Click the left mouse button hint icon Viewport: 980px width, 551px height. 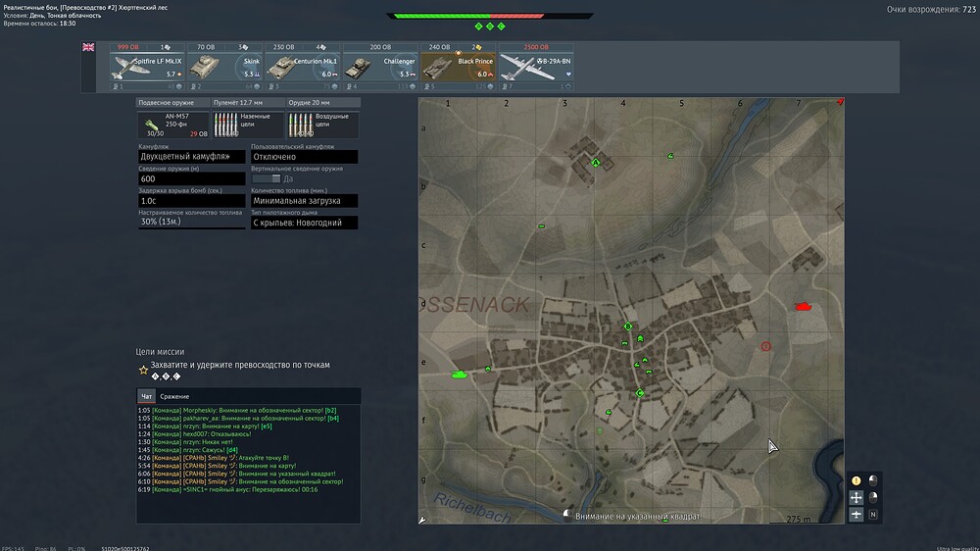click(x=873, y=480)
